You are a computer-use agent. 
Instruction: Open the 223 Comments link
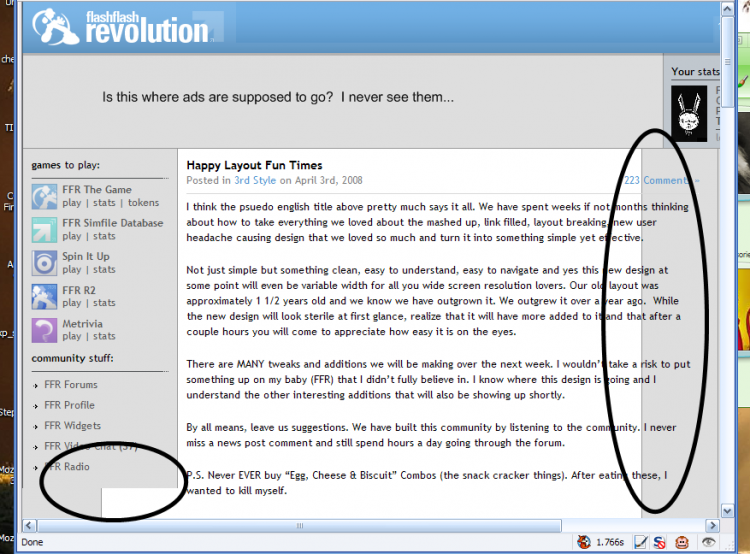pos(657,181)
